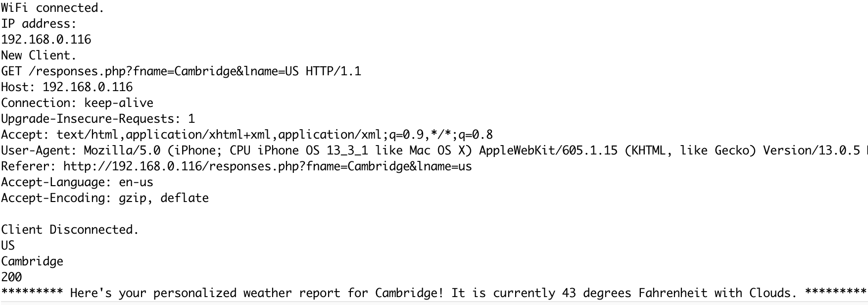Click the standalone "US" output line
The width and height of the screenshot is (868, 305).
pyautogui.click(x=8, y=246)
